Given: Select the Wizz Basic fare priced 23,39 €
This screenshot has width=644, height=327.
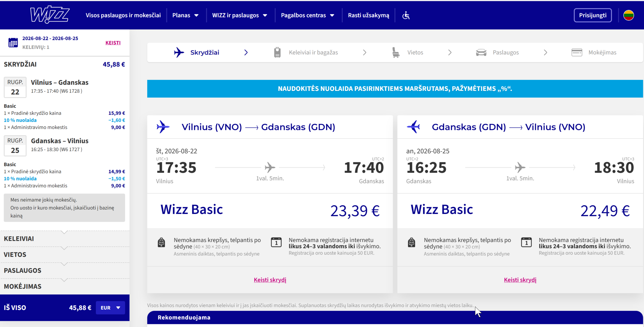Looking at the screenshot, I should [x=270, y=211].
